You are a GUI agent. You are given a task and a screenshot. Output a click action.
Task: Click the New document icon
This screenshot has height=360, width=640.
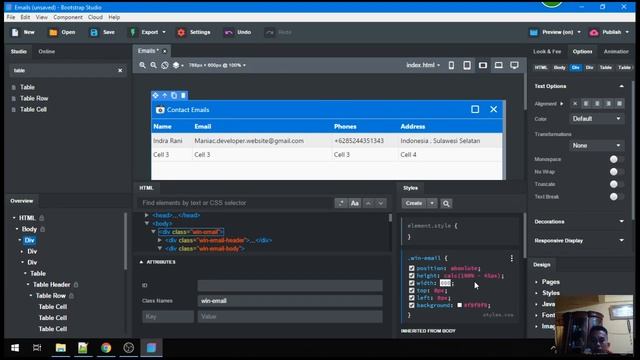pyautogui.click(x=15, y=32)
